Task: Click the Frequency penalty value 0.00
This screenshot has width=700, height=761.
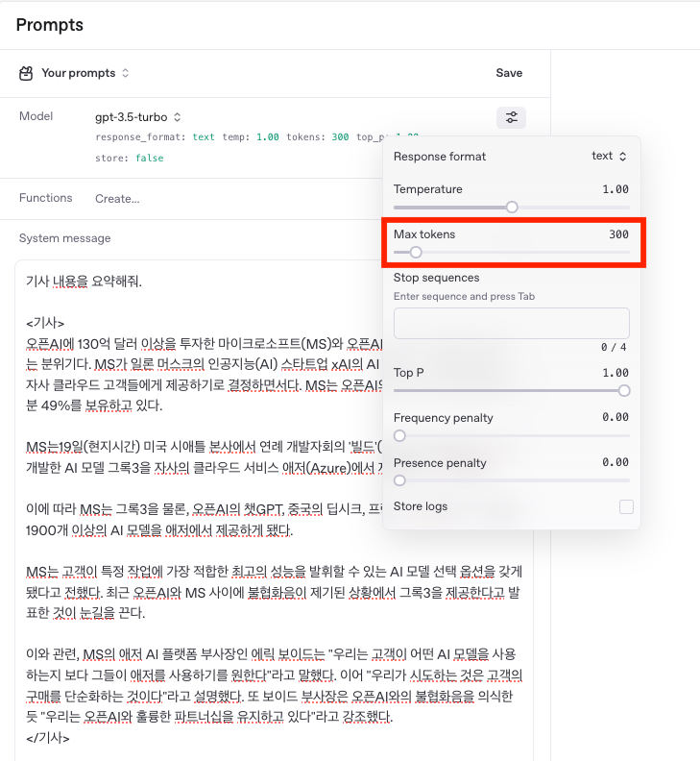Action: (x=616, y=417)
